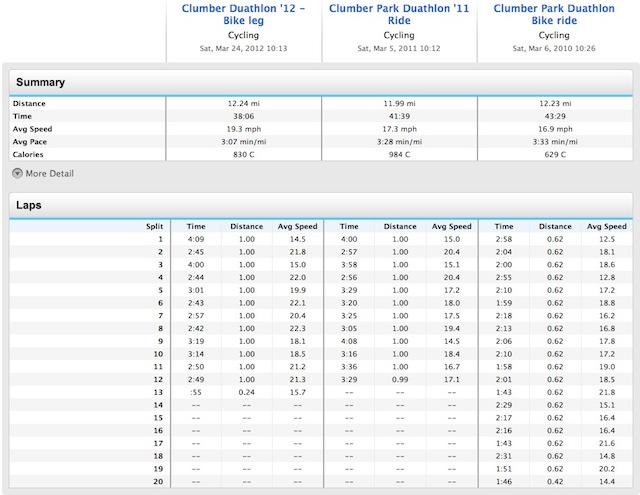Viewport: 640px width, 495px height.
Task: Select the 984 C calories value
Action: [399, 155]
